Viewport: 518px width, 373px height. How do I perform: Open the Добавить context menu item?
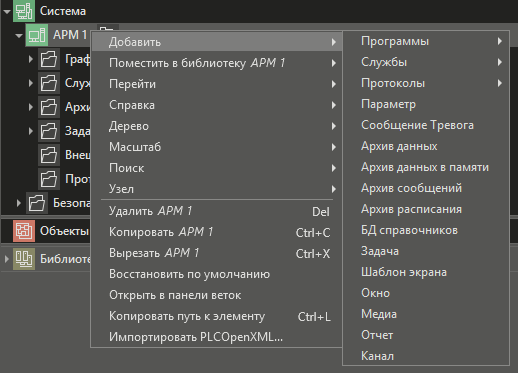coord(217,42)
